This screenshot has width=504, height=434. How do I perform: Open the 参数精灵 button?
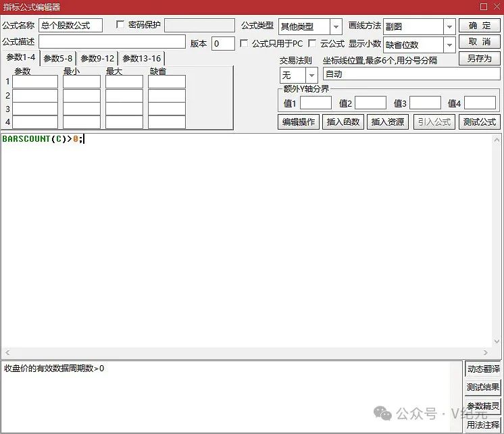click(x=483, y=406)
